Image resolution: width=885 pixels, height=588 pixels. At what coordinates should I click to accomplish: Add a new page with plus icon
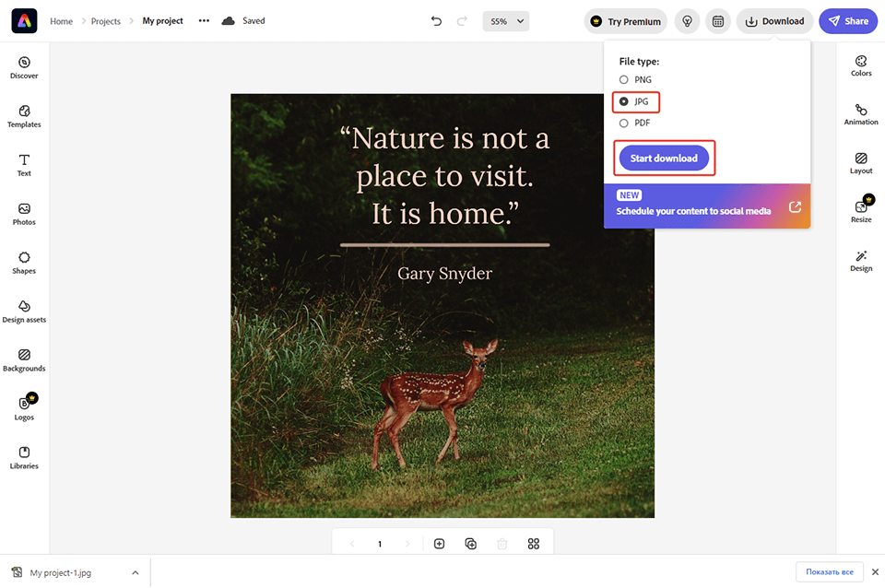pos(439,544)
